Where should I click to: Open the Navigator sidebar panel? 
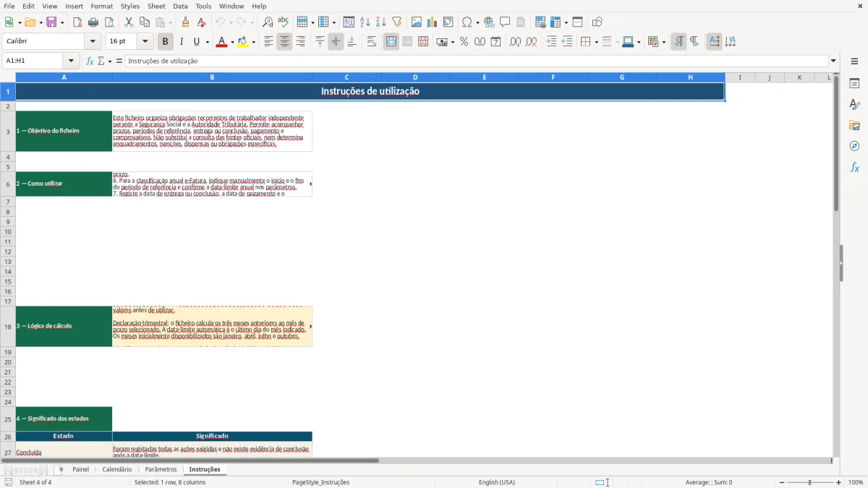(854, 146)
